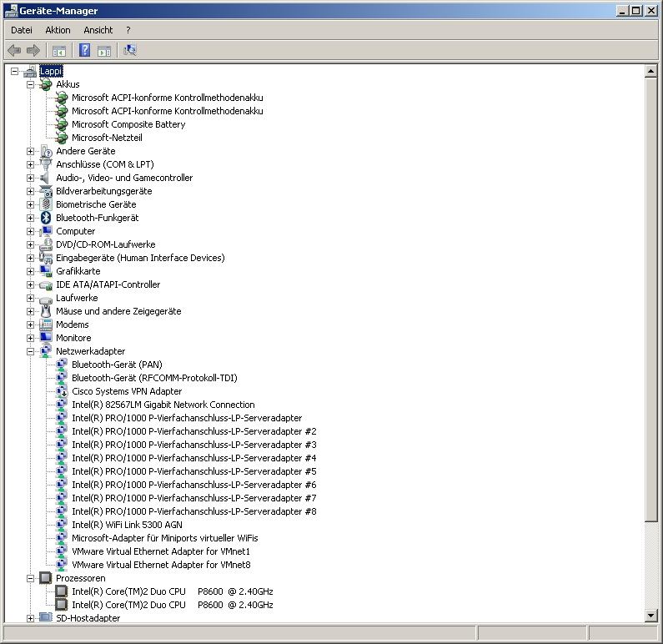Collapse the Prozessoren category
The image size is (663, 644).
(x=31, y=578)
